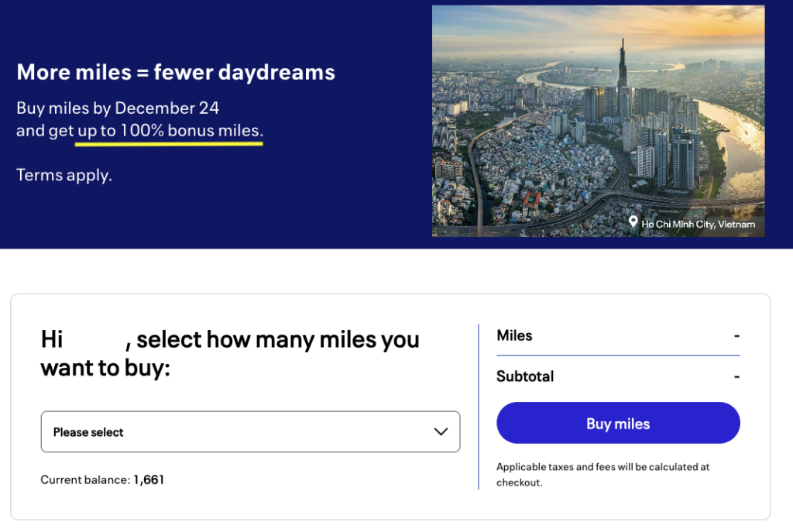Click the "select how many miles" heading
The image size is (793, 532).
[278, 340]
